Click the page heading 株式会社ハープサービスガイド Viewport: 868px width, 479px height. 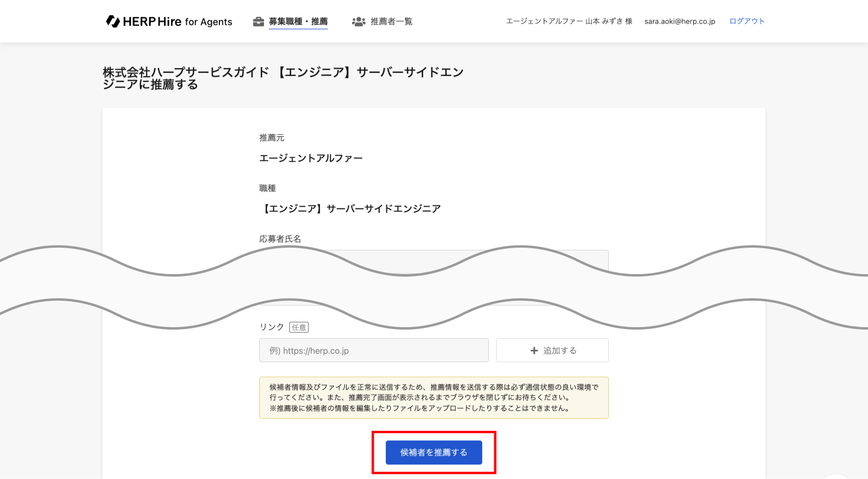pos(283,78)
